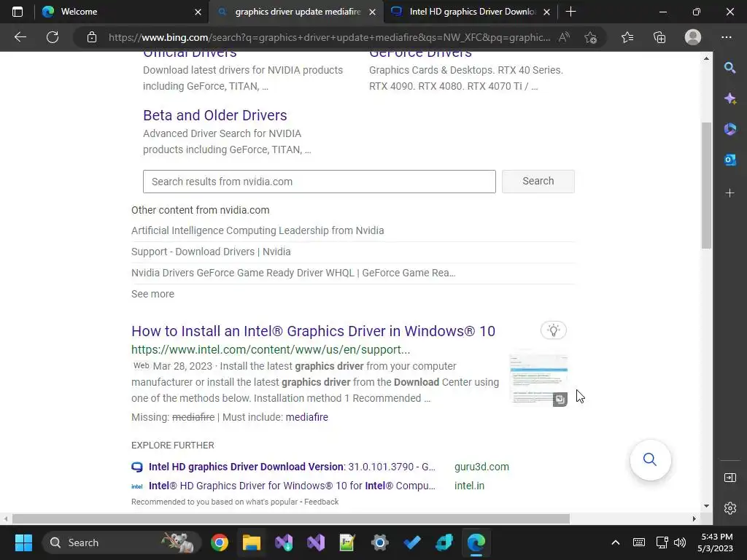747x560 pixels.
Task: Open File Explorer from taskbar
Action: pyautogui.click(x=252, y=542)
